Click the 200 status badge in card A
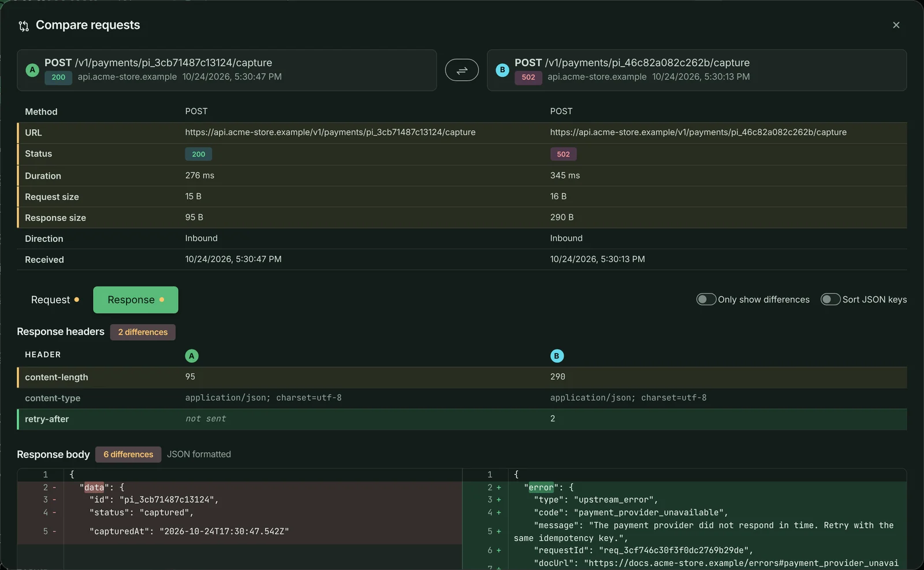Screen dimensions: 924x570 [x=58, y=77]
